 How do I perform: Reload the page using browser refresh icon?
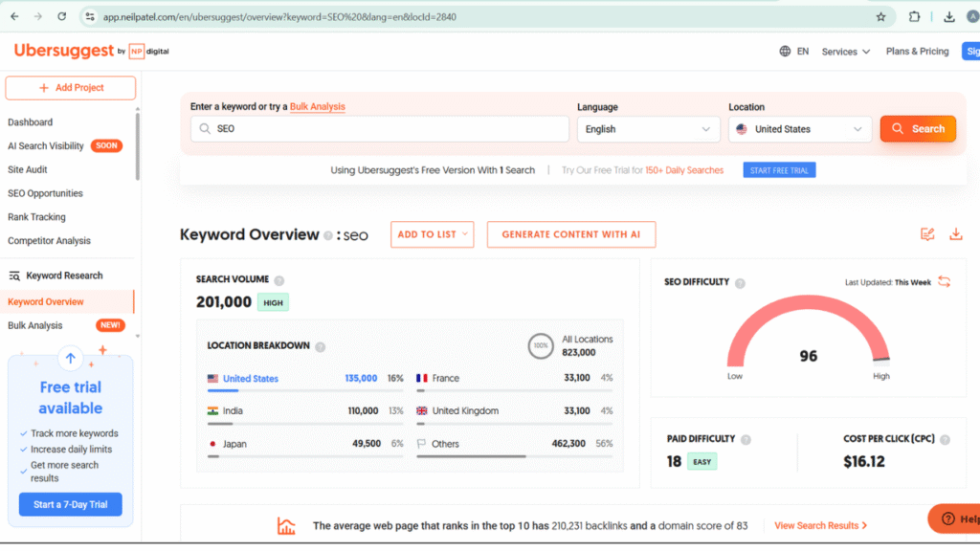point(62,16)
